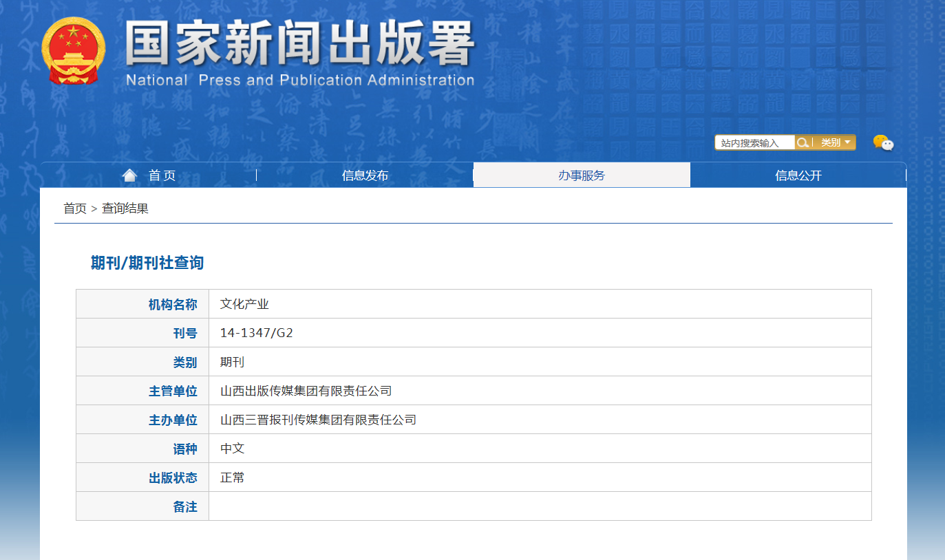Click 山西三晋报刊传媒集团有限责任公司 in the 主办单位 row
The image size is (945, 560).
318,420
